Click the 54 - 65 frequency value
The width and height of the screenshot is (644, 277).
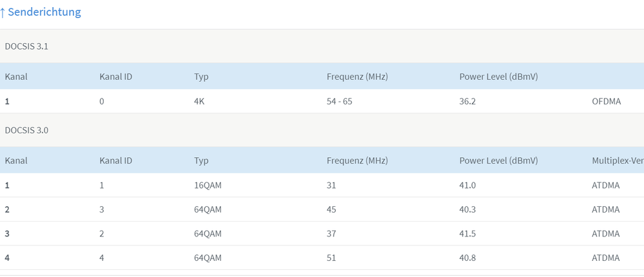pos(340,101)
